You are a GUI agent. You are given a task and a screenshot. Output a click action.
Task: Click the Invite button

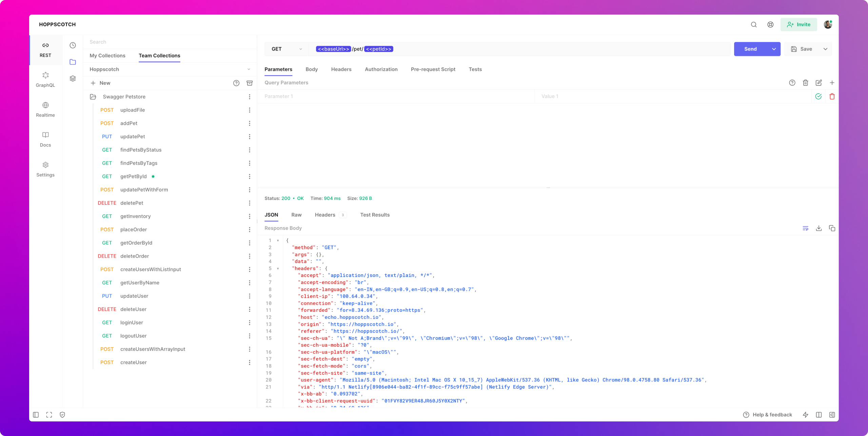point(798,24)
